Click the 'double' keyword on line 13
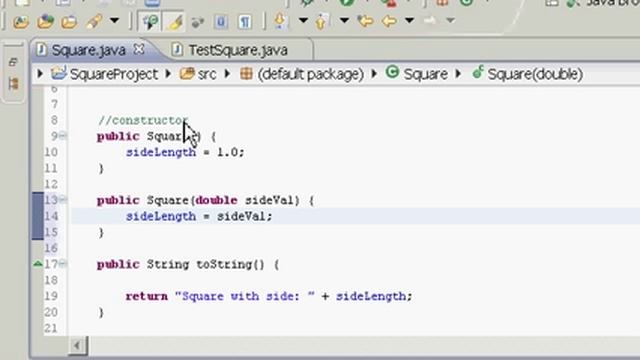 click(x=216, y=200)
